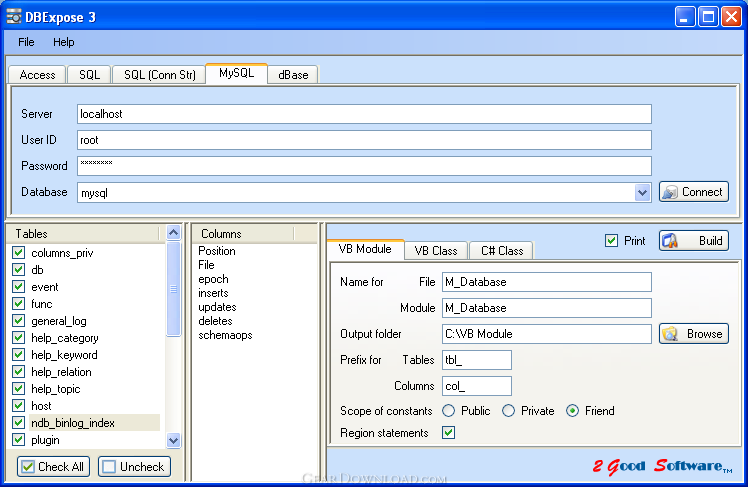Click the Uncheck button
The width and height of the screenshot is (748, 487).
135,466
